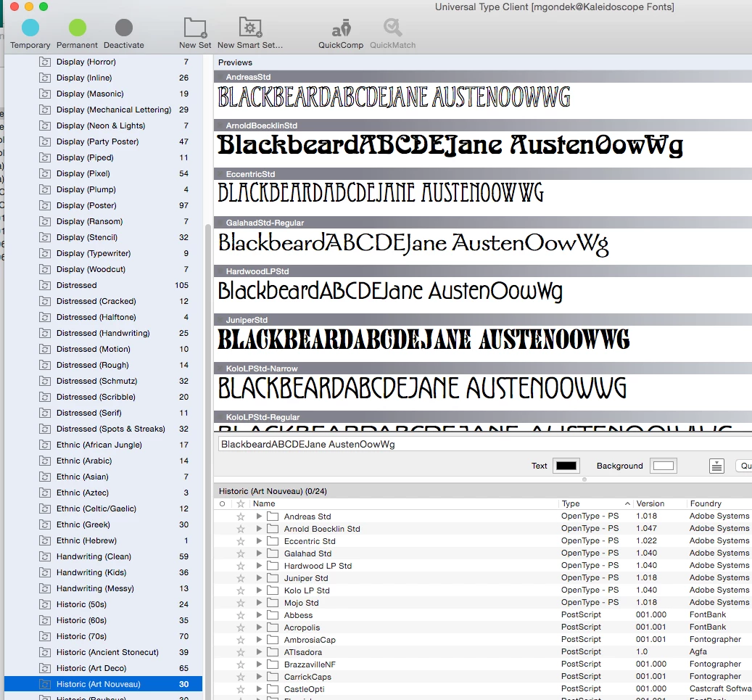Image resolution: width=752 pixels, height=700 pixels.
Task: Click folder icon of Mojo Std
Action: (x=273, y=603)
